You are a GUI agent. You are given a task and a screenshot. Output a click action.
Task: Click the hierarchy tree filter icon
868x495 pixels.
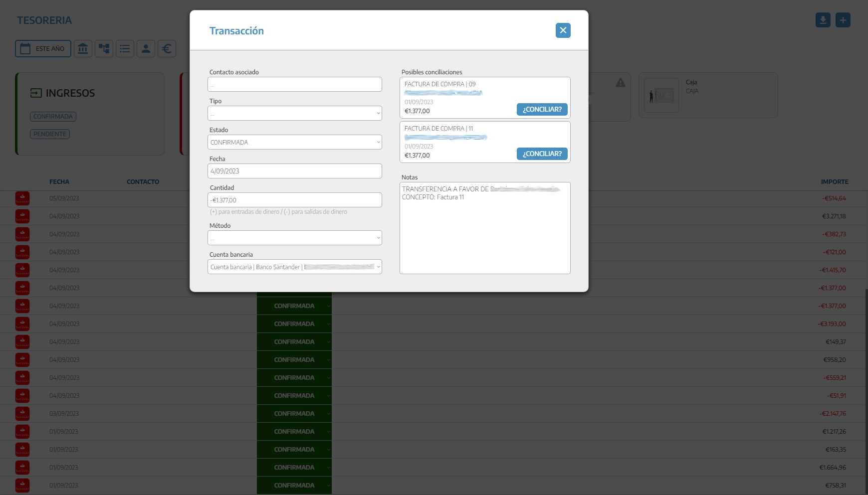tap(104, 49)
